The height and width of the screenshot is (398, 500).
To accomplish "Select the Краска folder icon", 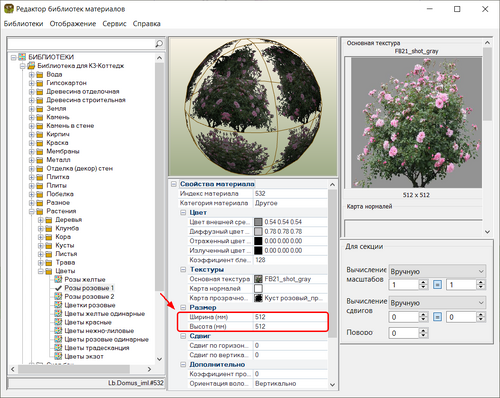I will [x=40, y=143].
